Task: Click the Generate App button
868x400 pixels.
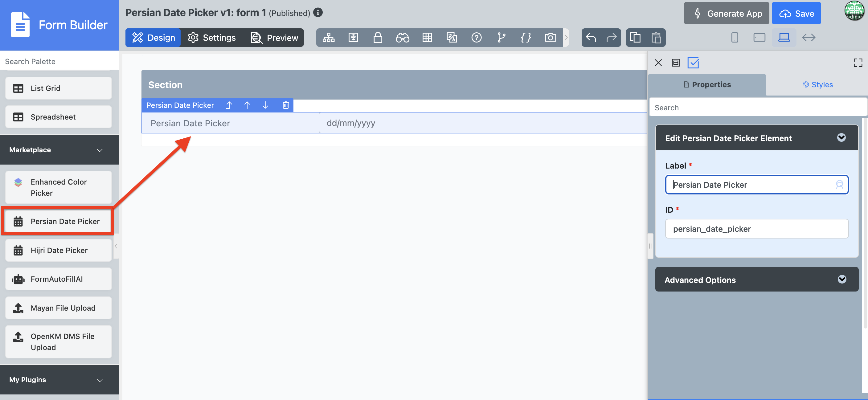Action: point(726,14)
